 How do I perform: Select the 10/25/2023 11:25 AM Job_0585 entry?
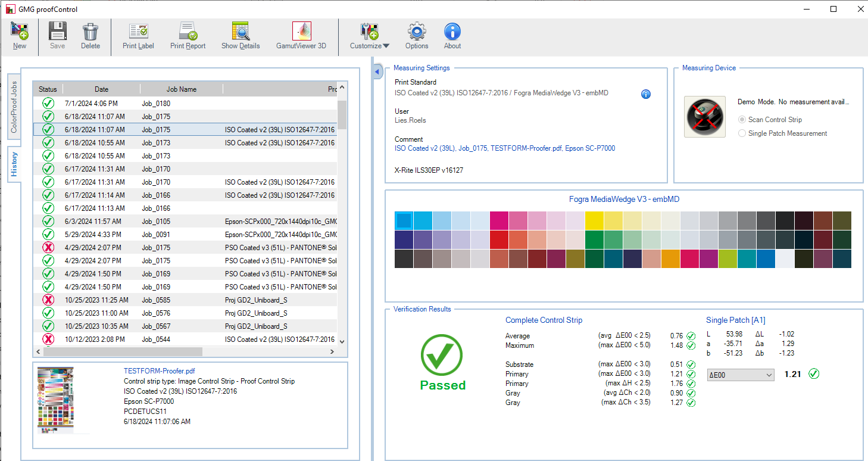coord(185,300)
